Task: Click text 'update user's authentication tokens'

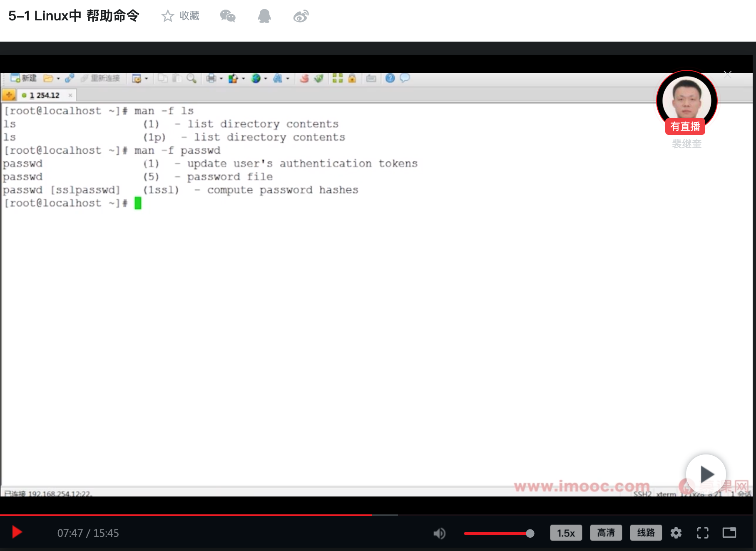Action: point(302,164)
